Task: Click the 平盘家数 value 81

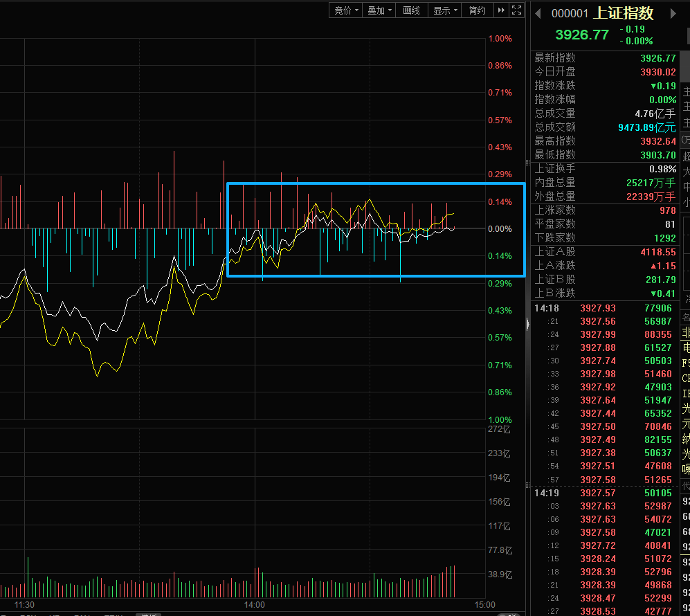Action: tap(670, 224)
